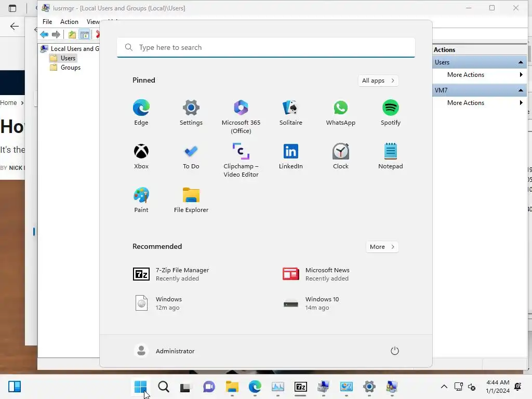Launch the Xbox app
532x399 pixels.
click(x=141, y=156)
